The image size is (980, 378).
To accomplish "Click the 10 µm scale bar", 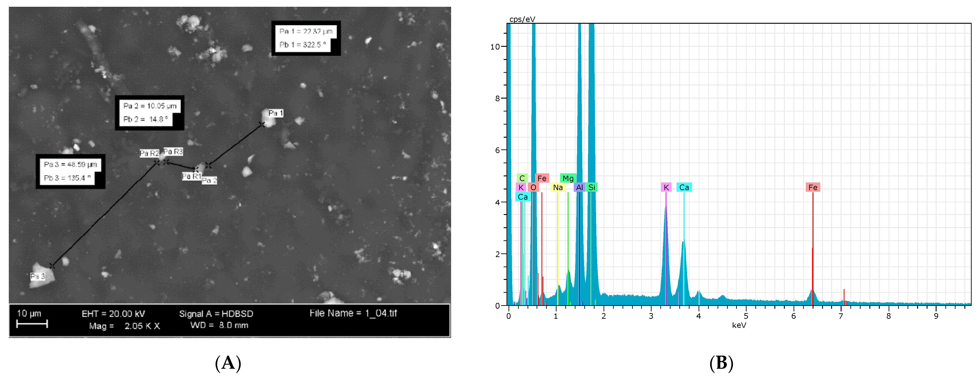I will pyautogui.click(x=32, y=324).
